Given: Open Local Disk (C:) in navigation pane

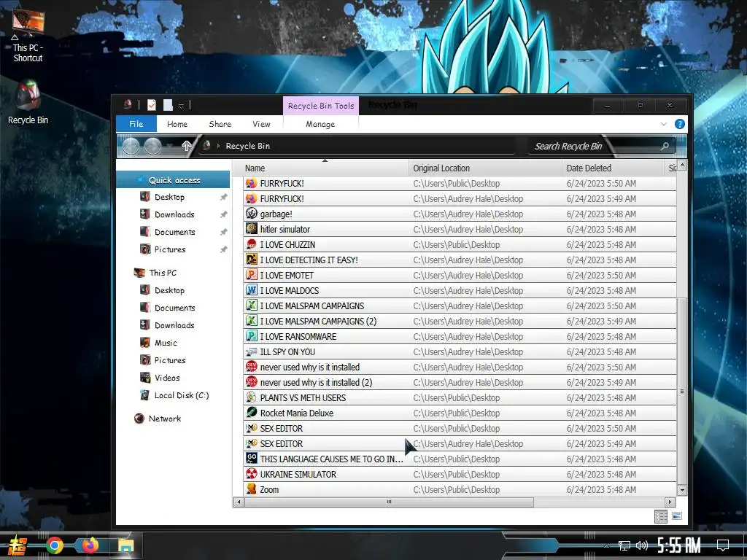Looking at the screenshot, I should click(x=181, y=395).
